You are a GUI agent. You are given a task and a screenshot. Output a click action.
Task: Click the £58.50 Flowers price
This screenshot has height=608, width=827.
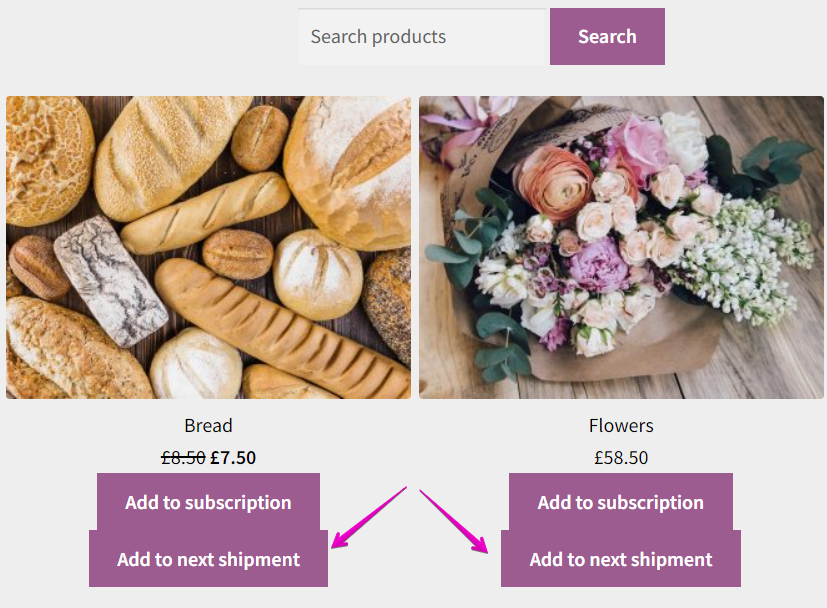tap(621, 458)
